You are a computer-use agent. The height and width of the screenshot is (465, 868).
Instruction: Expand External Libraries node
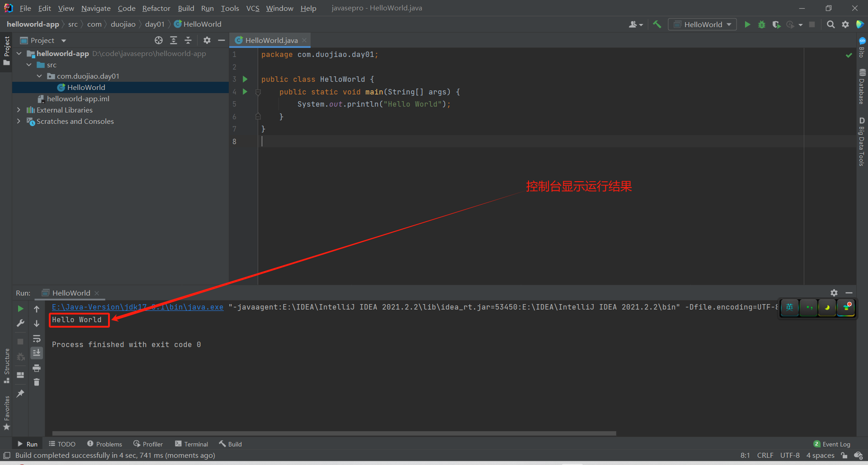click(19, 110)
